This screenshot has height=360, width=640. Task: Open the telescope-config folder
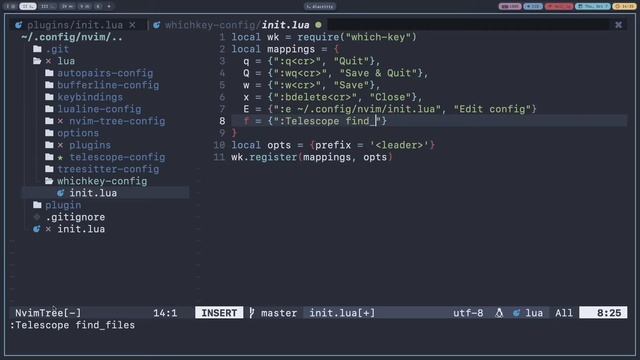tap(117, 157)
